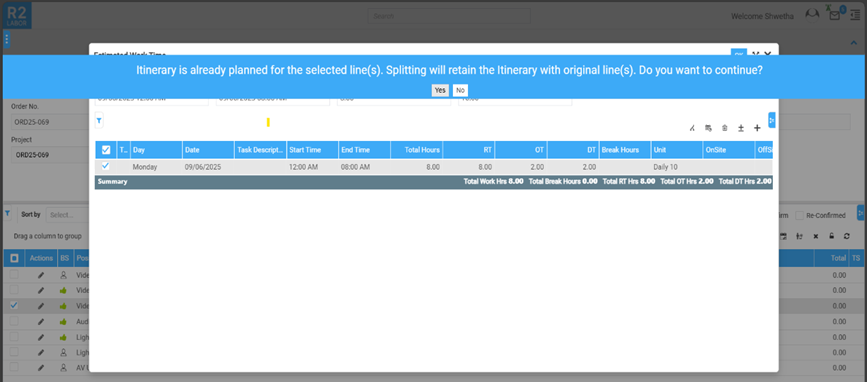The height and width of the screenshot is (382, 867).
Task: Check the AV U row checkbox
Action: click(x=14, y=367)
